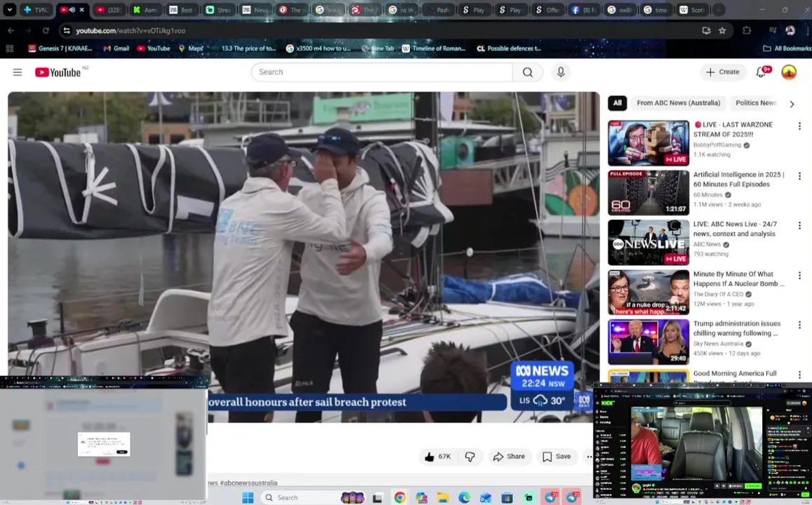812x505 pixels.
Task: Open the All Bookmarks folder
Action: [x=787, y=48]
